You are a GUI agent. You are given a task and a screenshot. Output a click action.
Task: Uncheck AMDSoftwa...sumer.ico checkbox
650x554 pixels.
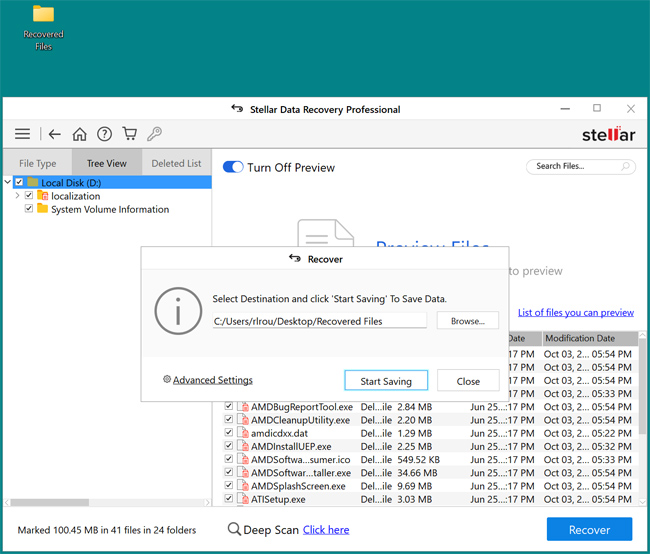pyautogui.click(x=228, y=459)
